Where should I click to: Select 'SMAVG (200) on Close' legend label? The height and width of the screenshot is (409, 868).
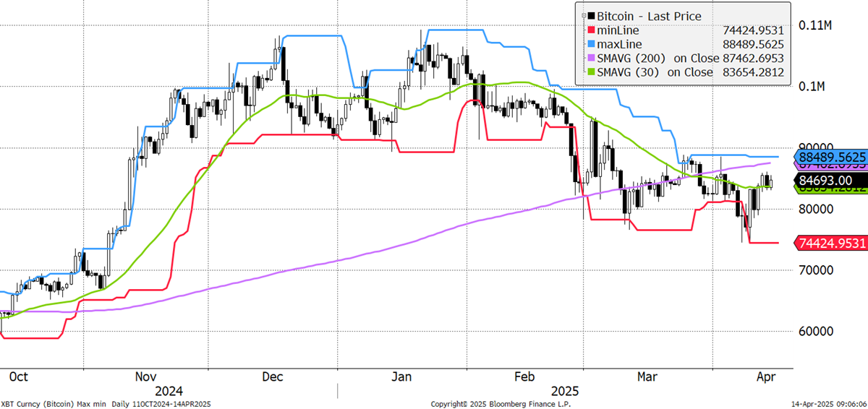(658, 58)
